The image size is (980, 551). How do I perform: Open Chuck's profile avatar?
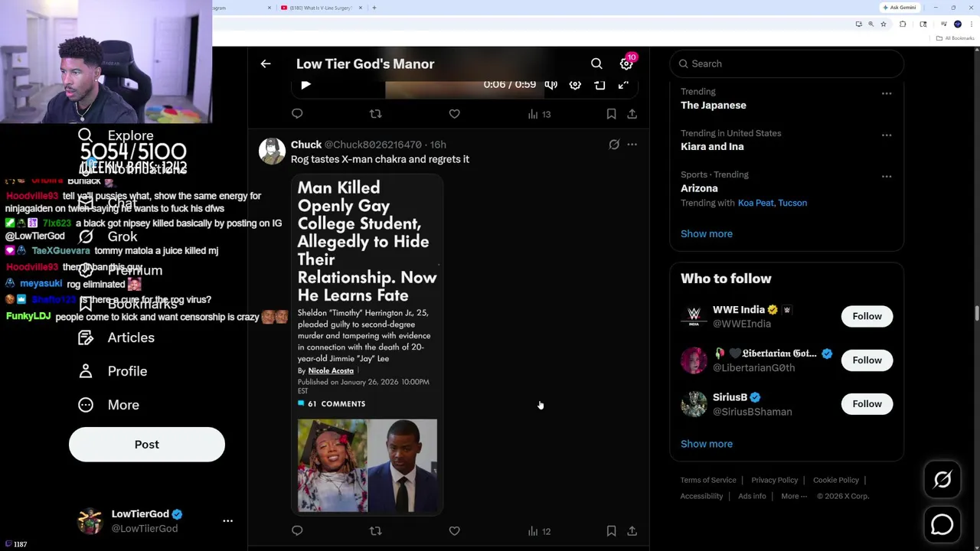tap(272, 152)
